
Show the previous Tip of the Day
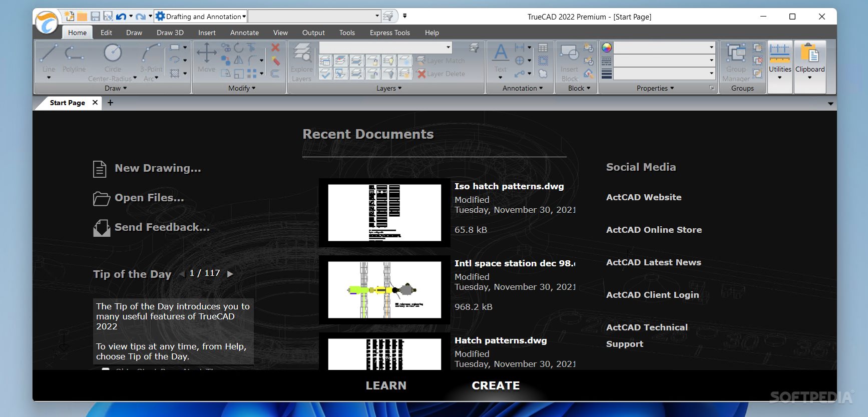(182, 274)
